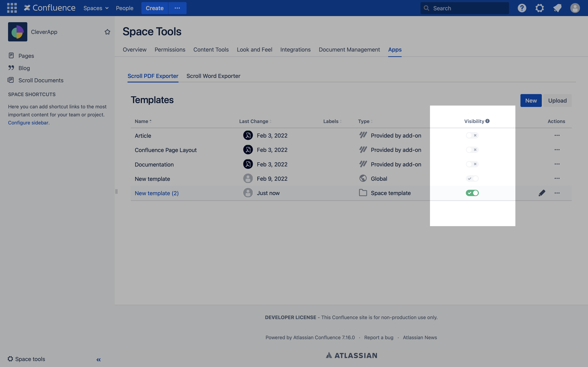The width and height of the screenshot is (588, 367).
Task: Open the Configure sidebar link
Action: (x=28, y=123)
